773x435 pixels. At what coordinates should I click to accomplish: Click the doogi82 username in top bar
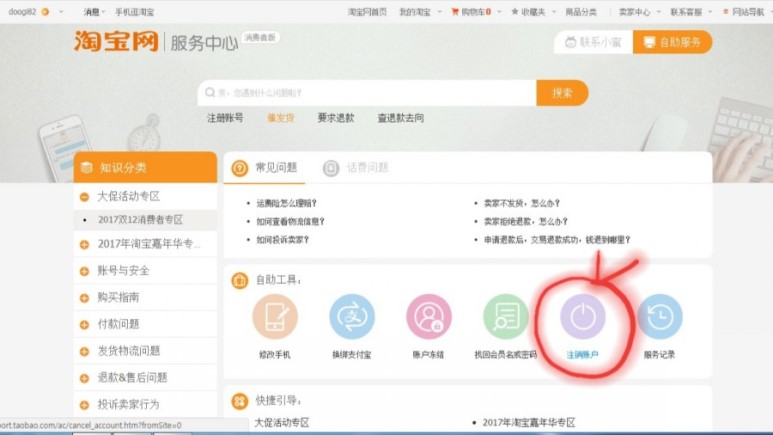(x=22, y=12)
